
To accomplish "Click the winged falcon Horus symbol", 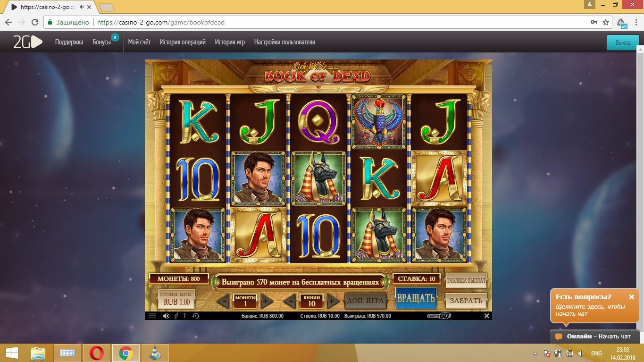I will (x=378, y=122).
